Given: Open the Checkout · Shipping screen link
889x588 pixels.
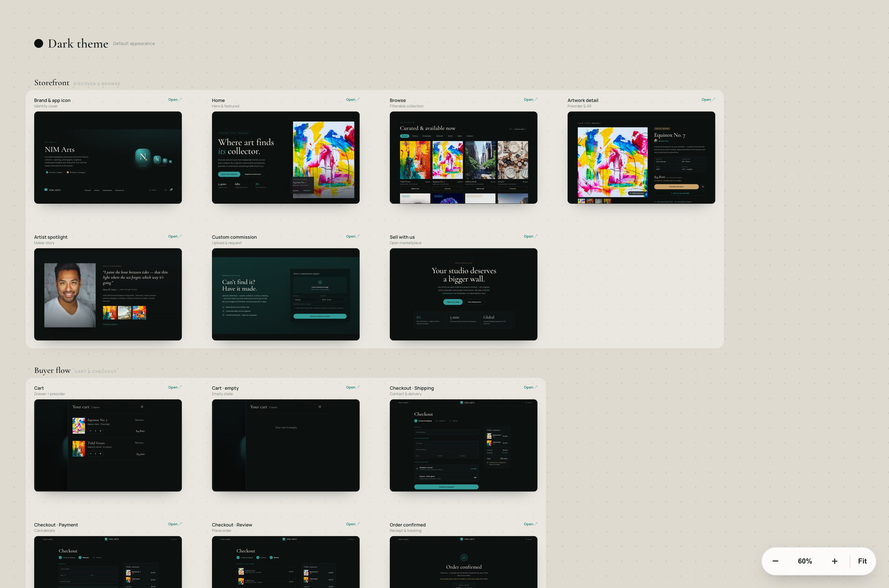Looking at the screenshot, I should (530, 387).
